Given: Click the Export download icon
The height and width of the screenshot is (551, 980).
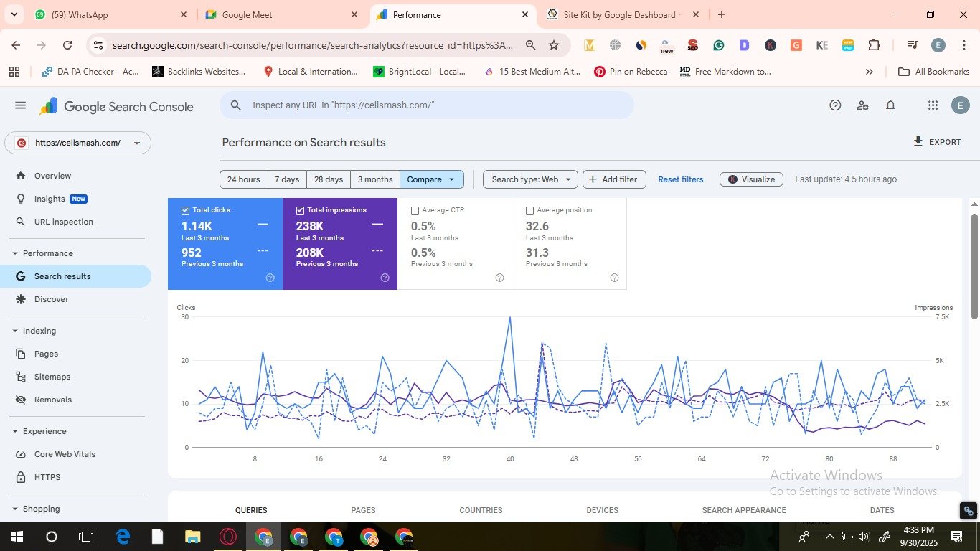Looking at the screenshot, I should click(x=918, y=142).
